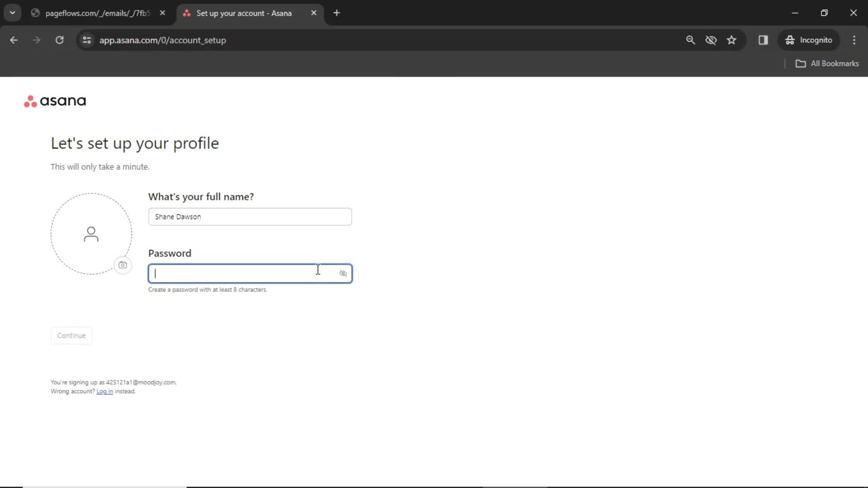Toggle password visibility eye icon

(343, 273)
